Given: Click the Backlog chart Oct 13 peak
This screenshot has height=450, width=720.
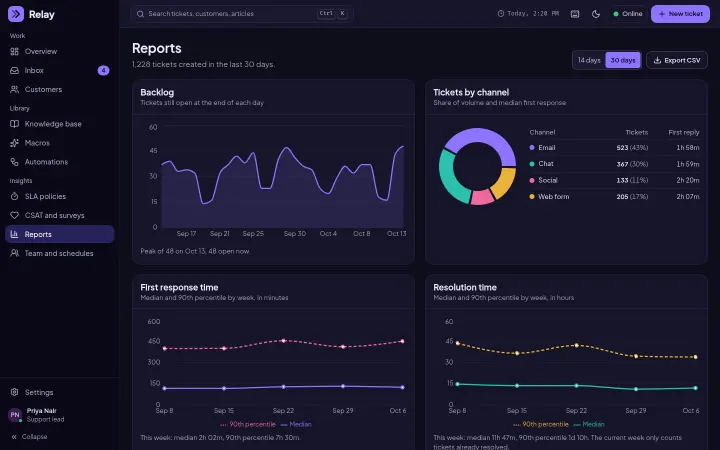Looking at the screenshot, I should [x=403, y=146].
